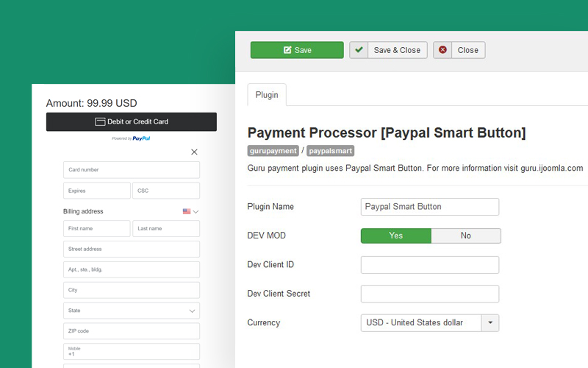Click the green Save button
The height and width of the screenshot is (368, 588).
(x=297, y=50)
